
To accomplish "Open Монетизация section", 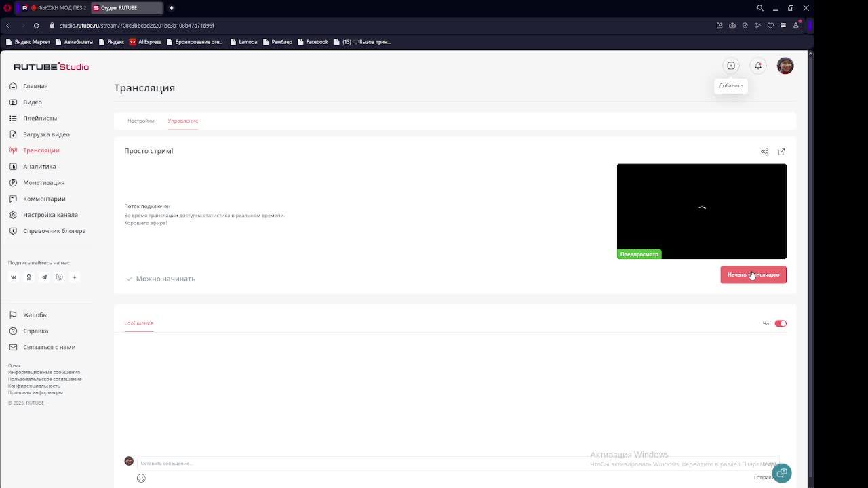I will click(37, 182).
